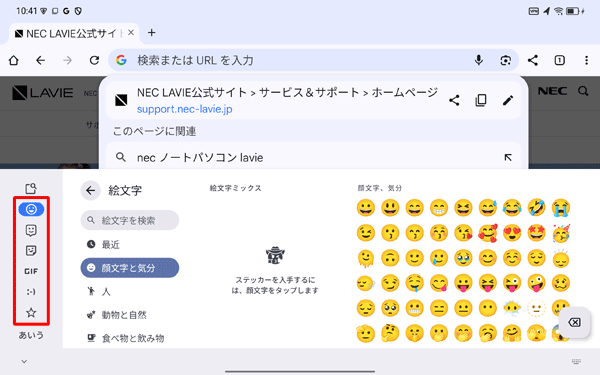Tap the emoji mix cowboy sticker placeholder
Image resolution: width=600 pixels, height=375 pixels.
(275, 255)
